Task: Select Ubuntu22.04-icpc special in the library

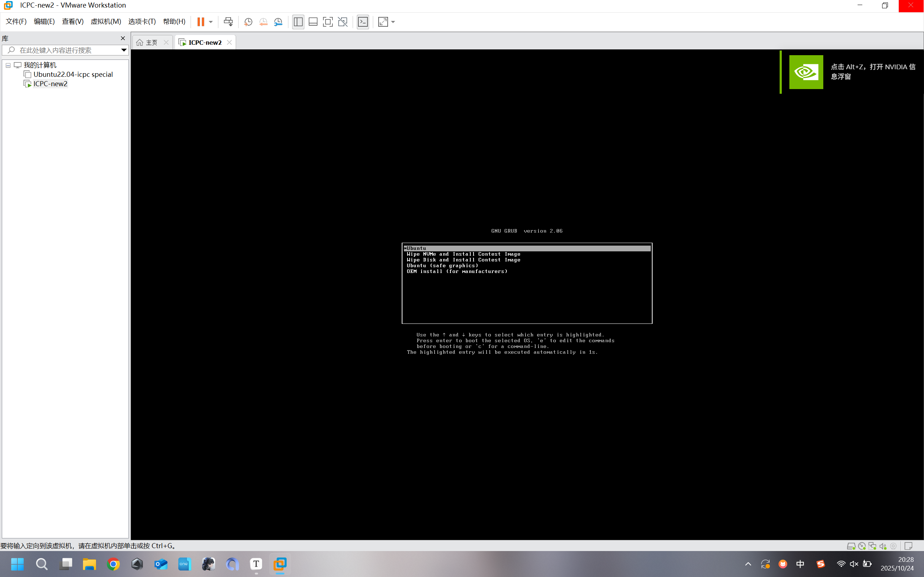Action: tap(73, 74)
